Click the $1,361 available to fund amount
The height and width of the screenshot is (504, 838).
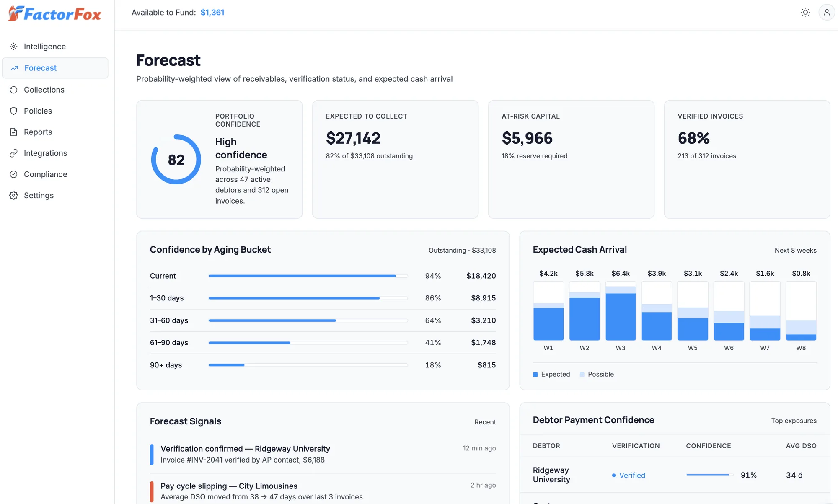point(212,13)
